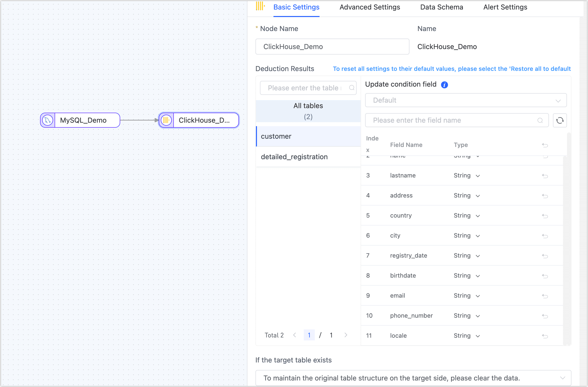
Task: Open the Default update condition dropdown
Action: coord(466,100)
